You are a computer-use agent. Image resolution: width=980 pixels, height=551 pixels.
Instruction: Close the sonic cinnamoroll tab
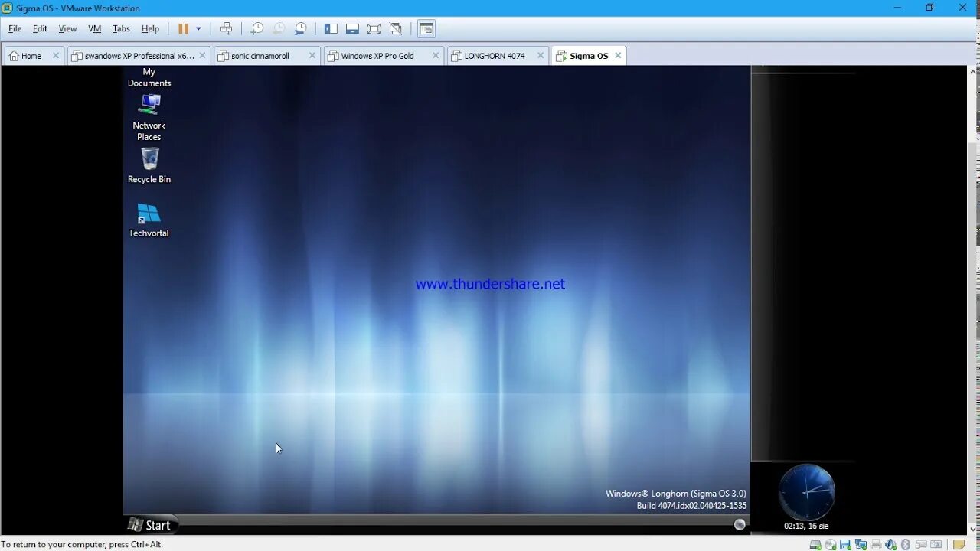coord(312,55)
